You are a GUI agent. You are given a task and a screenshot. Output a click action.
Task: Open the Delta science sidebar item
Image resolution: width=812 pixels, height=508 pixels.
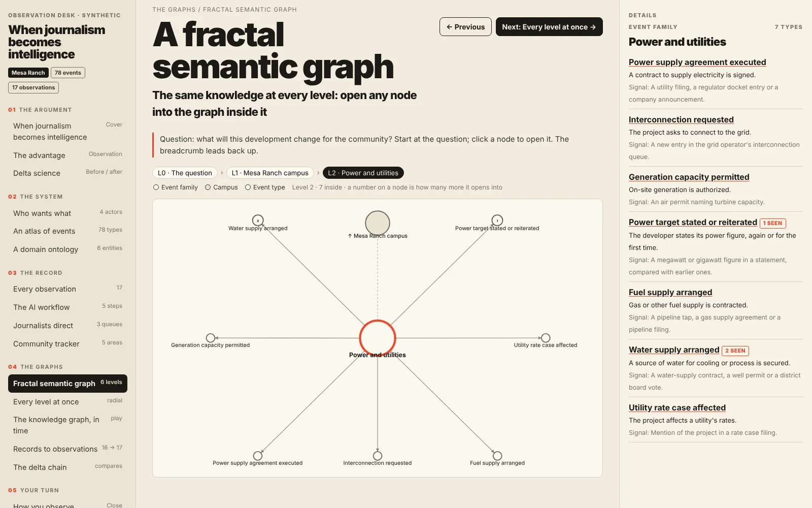pos(67,173)
